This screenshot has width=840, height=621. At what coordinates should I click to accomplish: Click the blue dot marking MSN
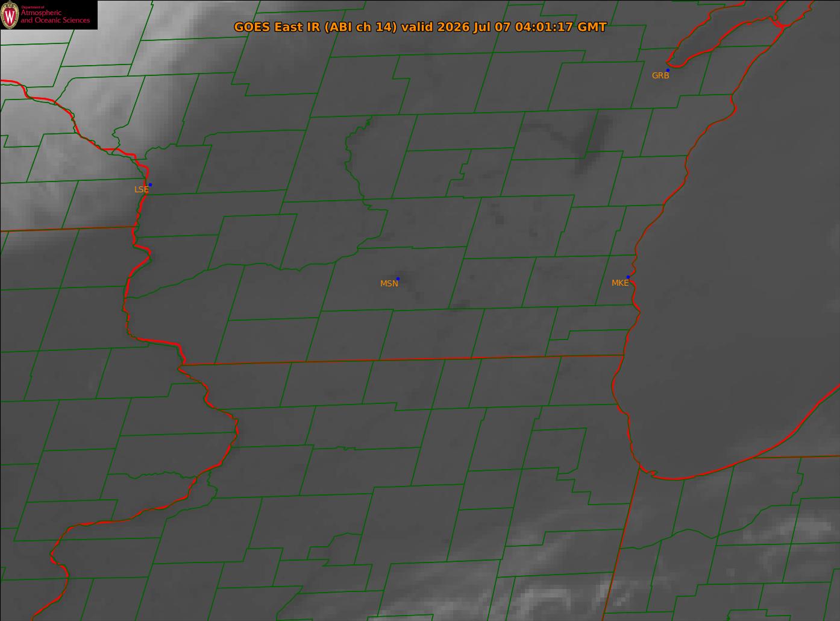pyautogui.click(x=398, y=279)
